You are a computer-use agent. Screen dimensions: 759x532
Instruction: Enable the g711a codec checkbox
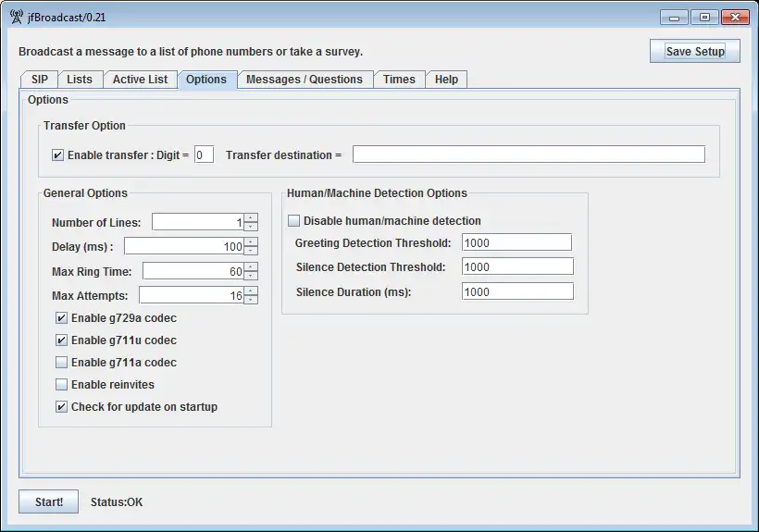(61, 363)
